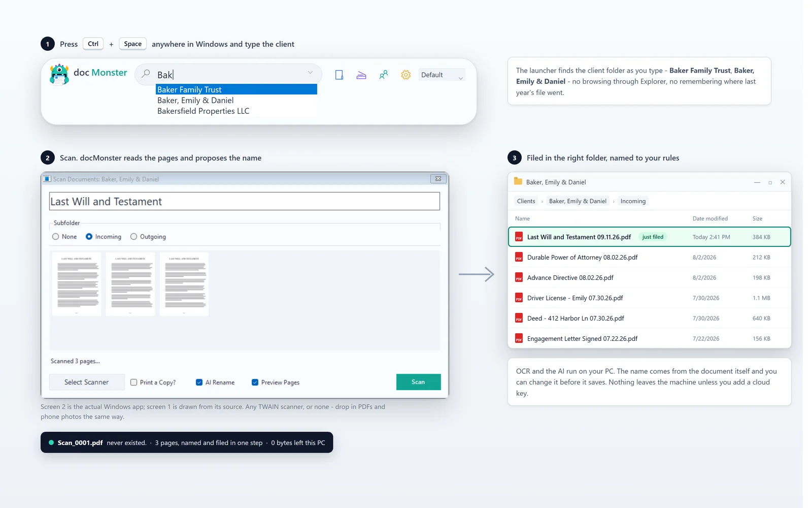
Task: Go to Baker, Emily & Daniel breadcrumb
Action: coord(578,201)
